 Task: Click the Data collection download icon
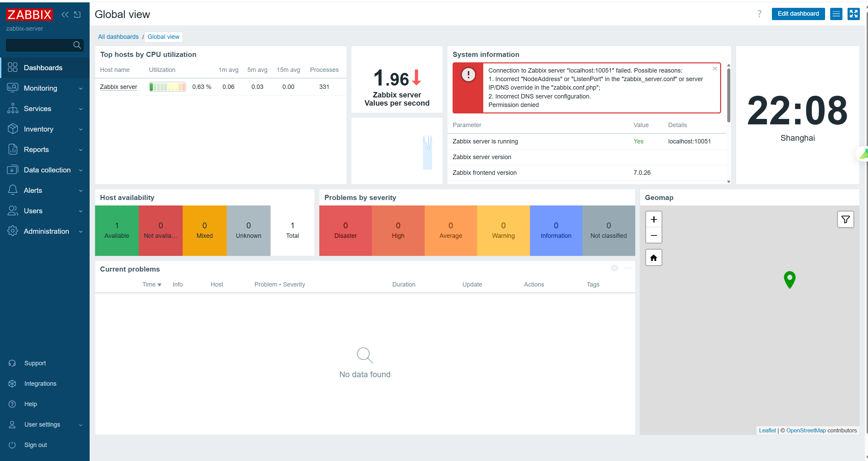click(x=13, y=170)
